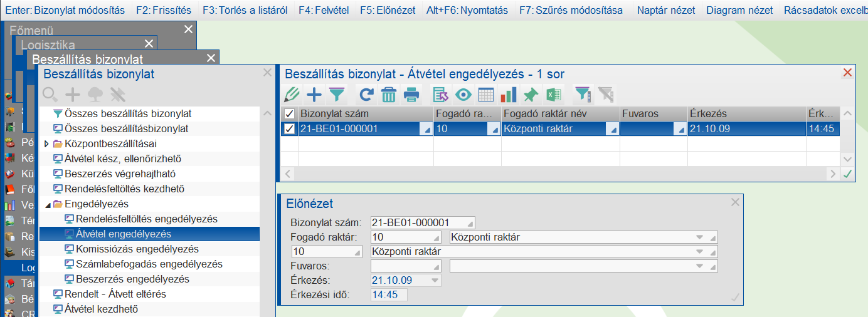The image size is (868, 317).
Task: Select Rendelt - Átvett eltérés item
Action: coord(115,294)
